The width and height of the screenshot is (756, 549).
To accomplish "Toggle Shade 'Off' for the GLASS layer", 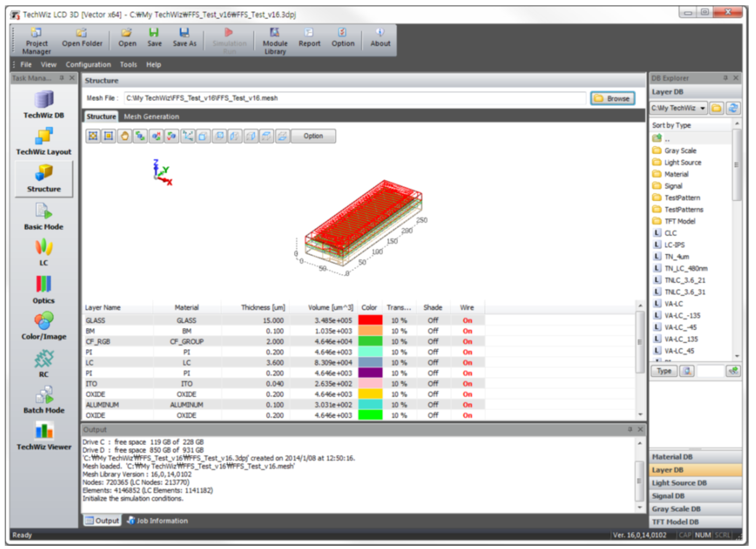I will point(433,320).
